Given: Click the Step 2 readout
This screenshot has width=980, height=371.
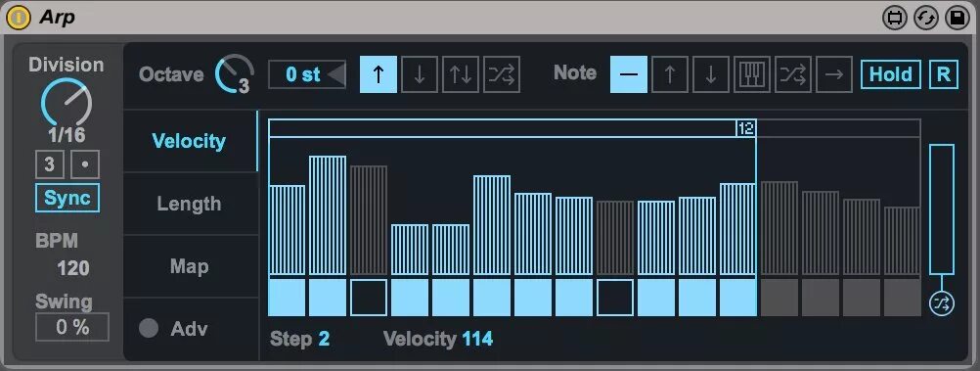Looking at the screenshot, I should click(300, 339).
